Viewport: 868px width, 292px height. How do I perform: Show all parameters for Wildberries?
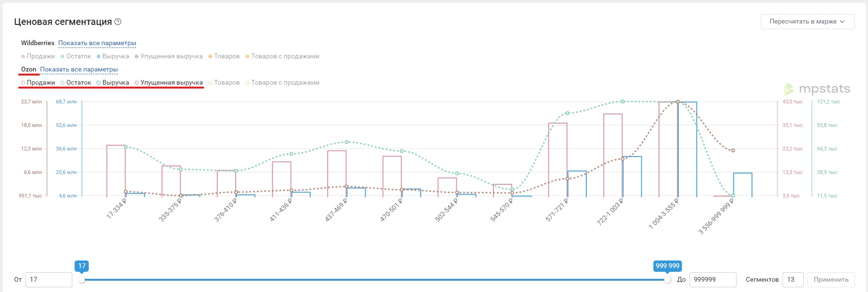tap(97, 43)
